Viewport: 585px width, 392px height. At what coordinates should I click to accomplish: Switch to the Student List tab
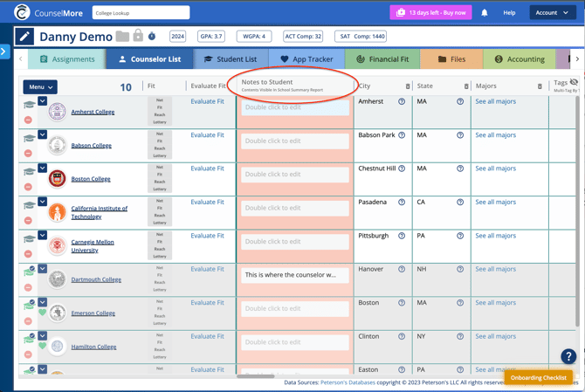[x=231, y=59]
